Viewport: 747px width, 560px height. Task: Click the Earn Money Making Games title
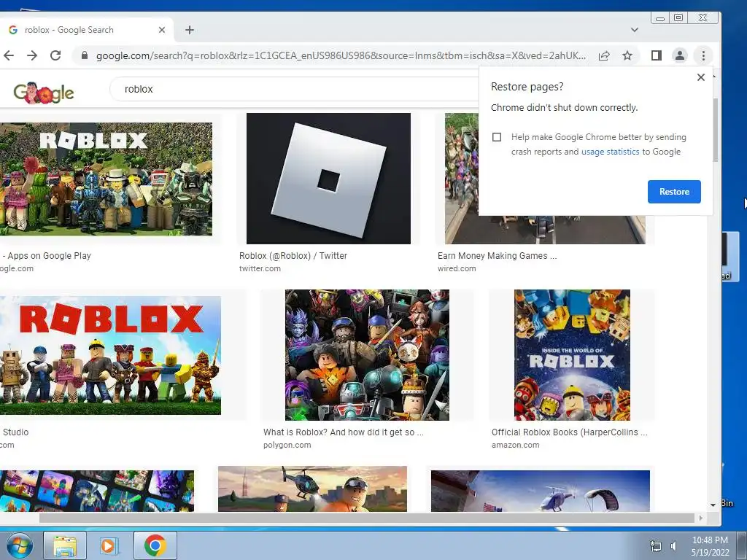tap(497, 256)
